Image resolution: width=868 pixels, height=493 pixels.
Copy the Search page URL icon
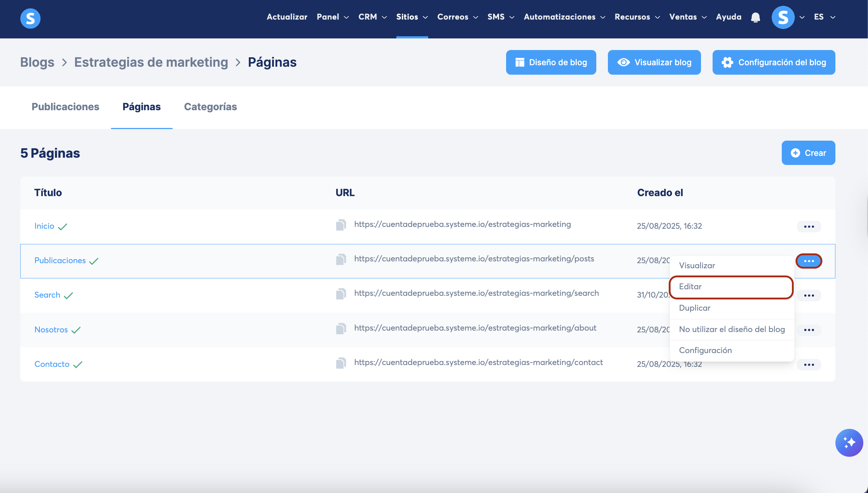(x=341, y=294)
